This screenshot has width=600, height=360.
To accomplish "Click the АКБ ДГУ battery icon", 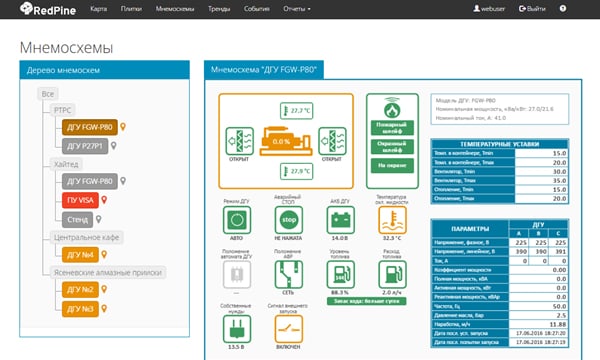I will click(340, 220).
